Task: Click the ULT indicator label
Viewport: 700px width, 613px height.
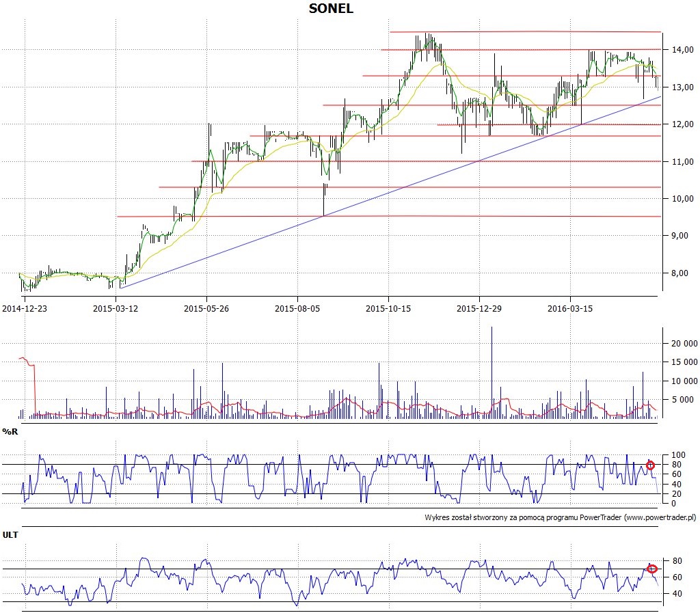Action: [x=10, y=535]
